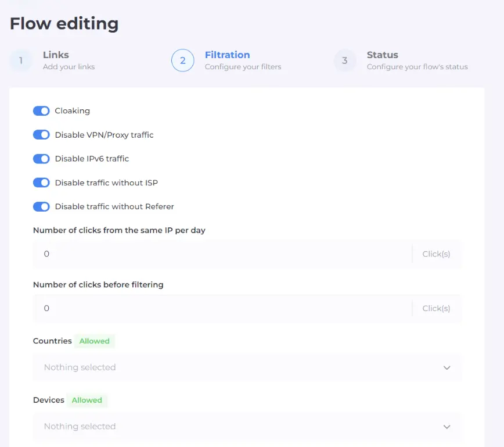Click the Flow editing page heading
The height and width of the screenshot is (447, 504).
pos(64,24)
